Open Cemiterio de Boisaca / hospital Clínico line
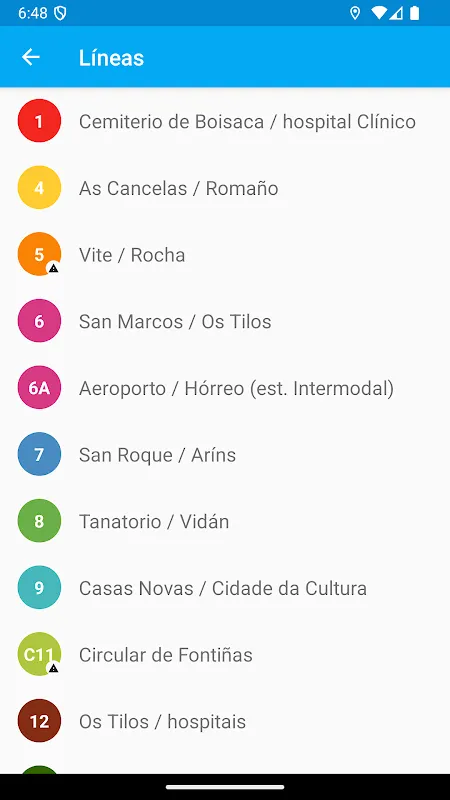450x800 pixels. click(225, 121)
